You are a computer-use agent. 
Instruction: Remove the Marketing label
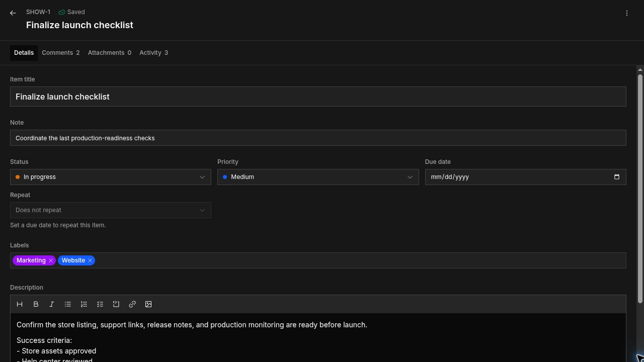click(x=51, y=260)
